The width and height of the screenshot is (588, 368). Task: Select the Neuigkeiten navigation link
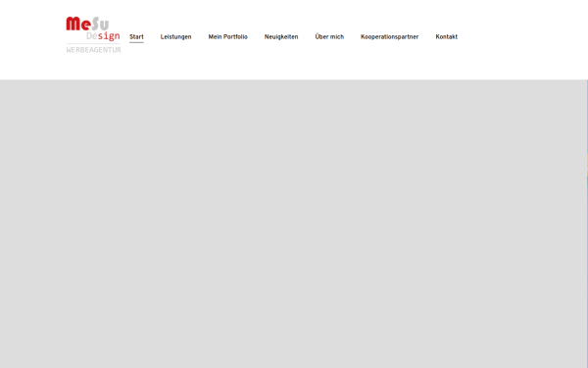(281, 37)
